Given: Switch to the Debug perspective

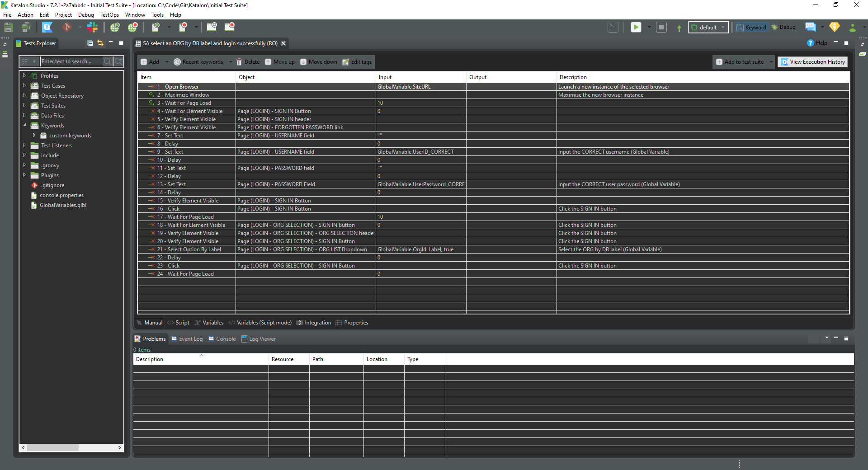Looking at the screenshot, I should point(783,27).
